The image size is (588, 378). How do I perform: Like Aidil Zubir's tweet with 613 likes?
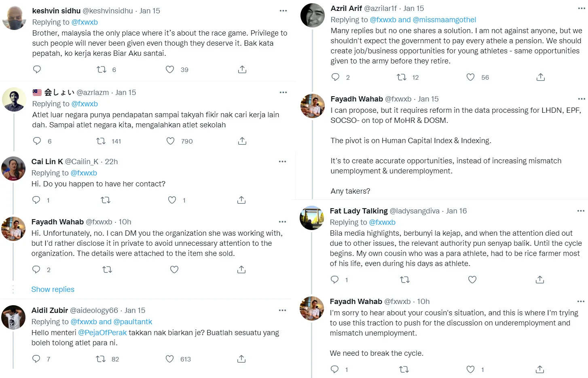point(170,359)
